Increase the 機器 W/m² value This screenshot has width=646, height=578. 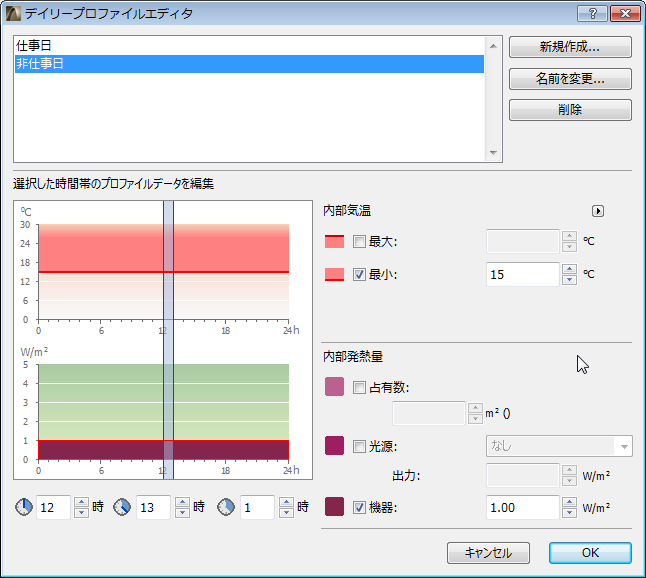pos(569,502)
